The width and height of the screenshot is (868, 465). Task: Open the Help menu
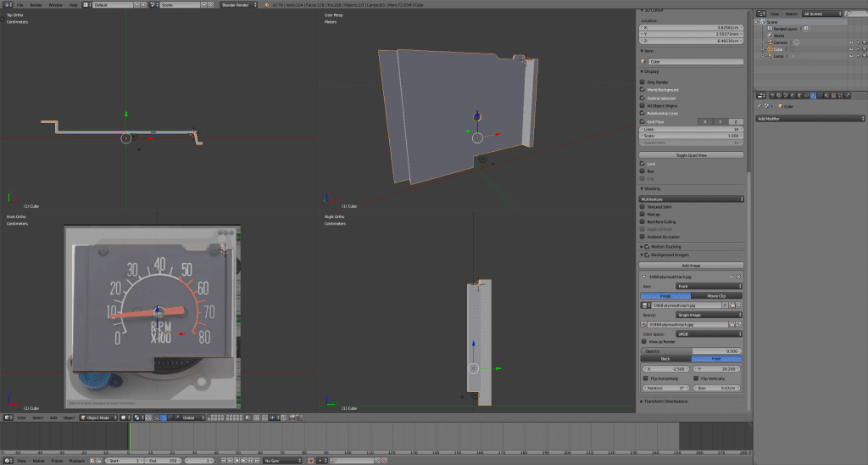click(x=73, y=4)
